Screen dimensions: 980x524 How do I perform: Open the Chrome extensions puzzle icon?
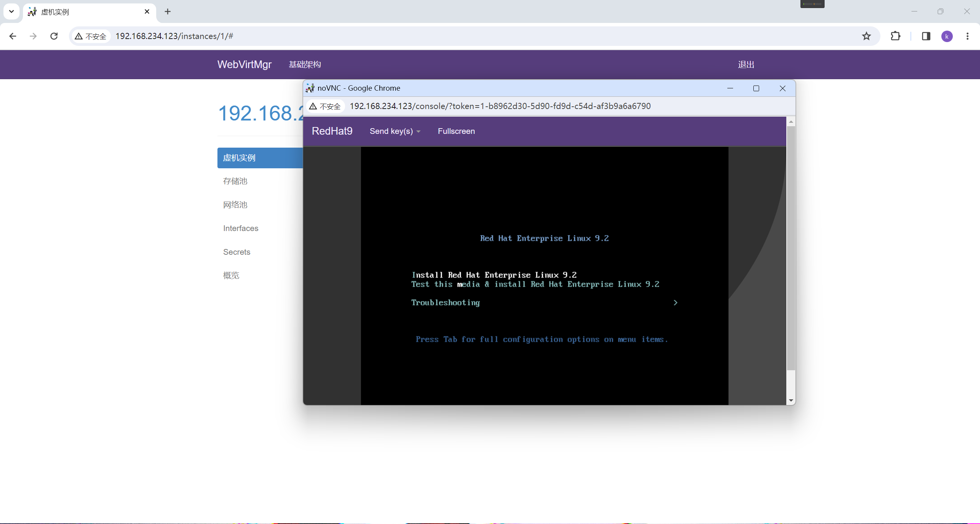895,36
